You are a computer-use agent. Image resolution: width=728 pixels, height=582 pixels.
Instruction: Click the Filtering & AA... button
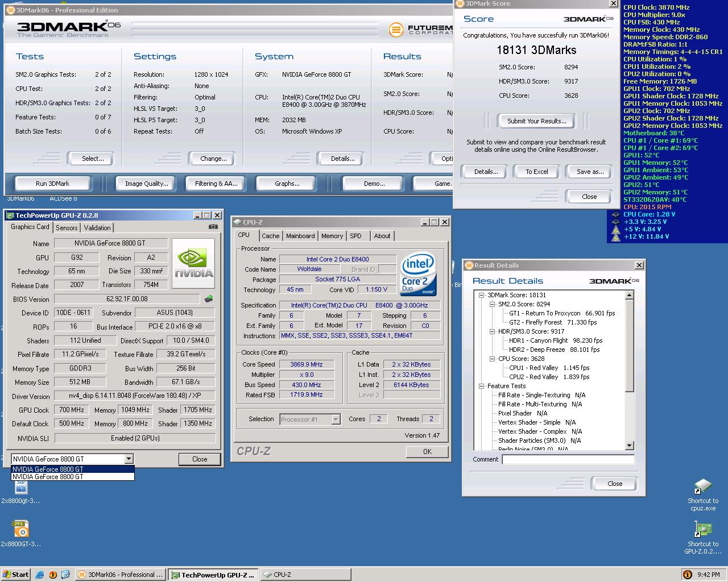click(216, 184)
